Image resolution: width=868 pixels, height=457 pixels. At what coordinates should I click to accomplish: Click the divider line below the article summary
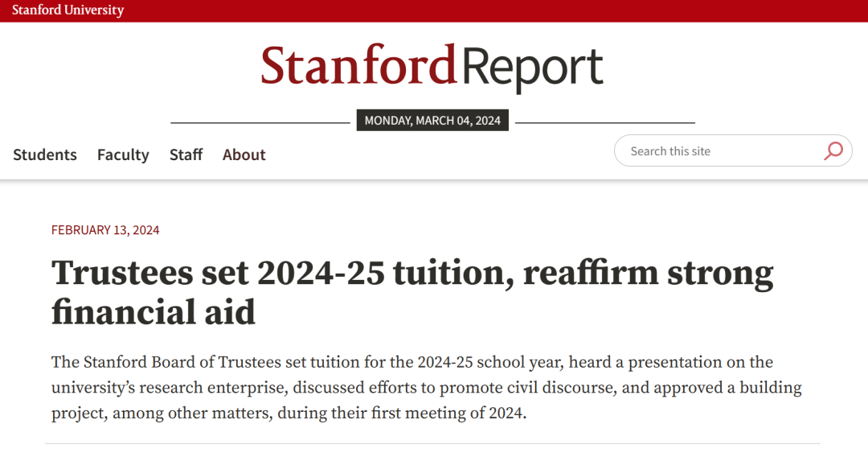[432, 443]
